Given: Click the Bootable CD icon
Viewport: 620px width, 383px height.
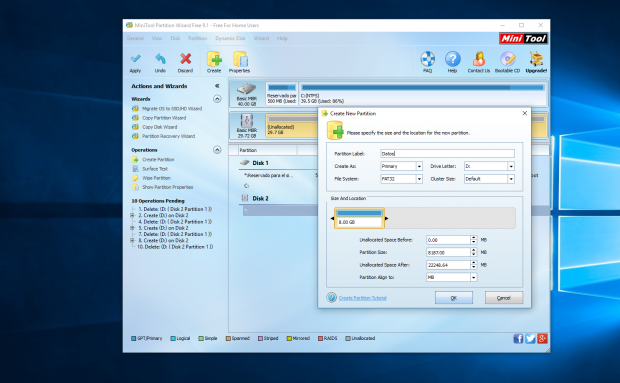Looking at the screenshot, I should tap(508, 59).
